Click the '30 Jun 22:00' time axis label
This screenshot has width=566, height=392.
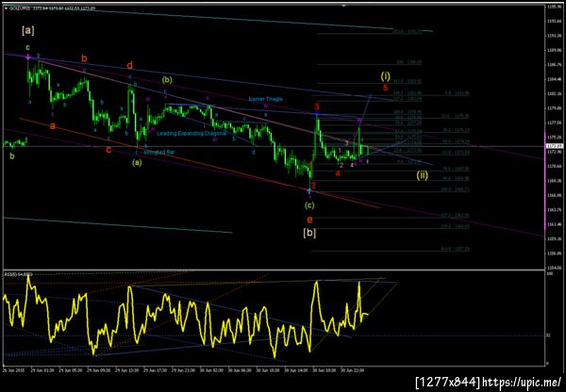(354, 370)
